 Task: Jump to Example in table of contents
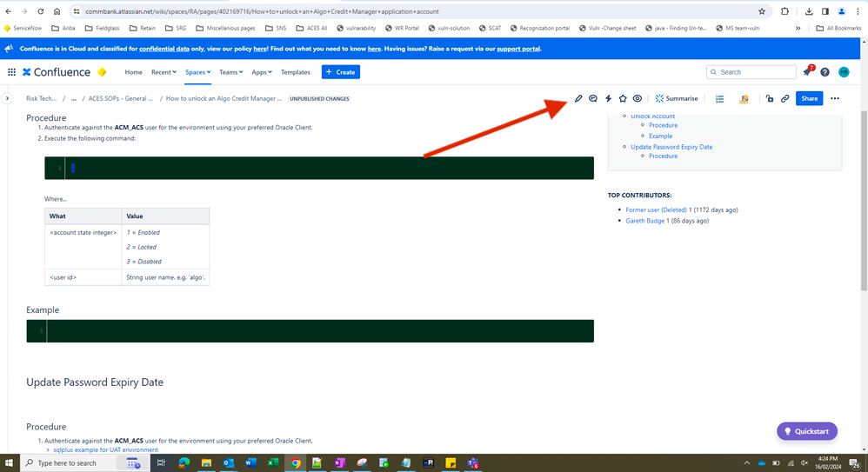coord(660,136)
